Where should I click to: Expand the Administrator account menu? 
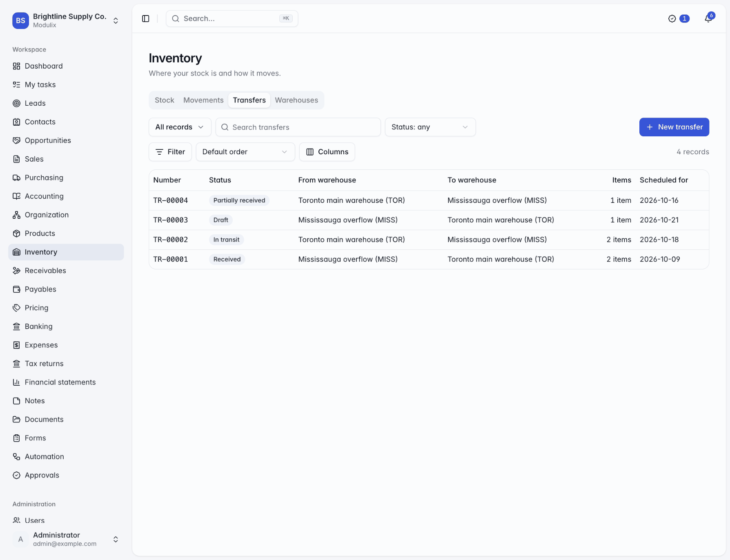[x=66, y=539]
